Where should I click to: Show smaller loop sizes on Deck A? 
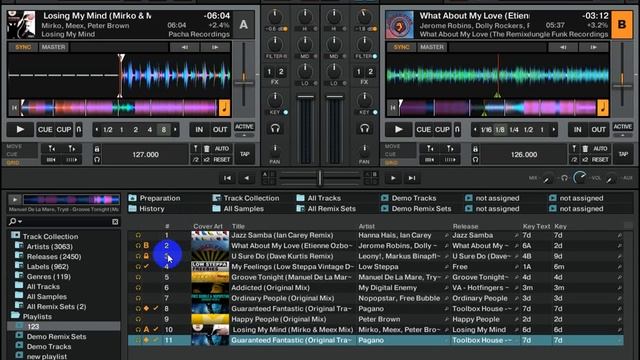pyautogui.click(x=96, y=130)
